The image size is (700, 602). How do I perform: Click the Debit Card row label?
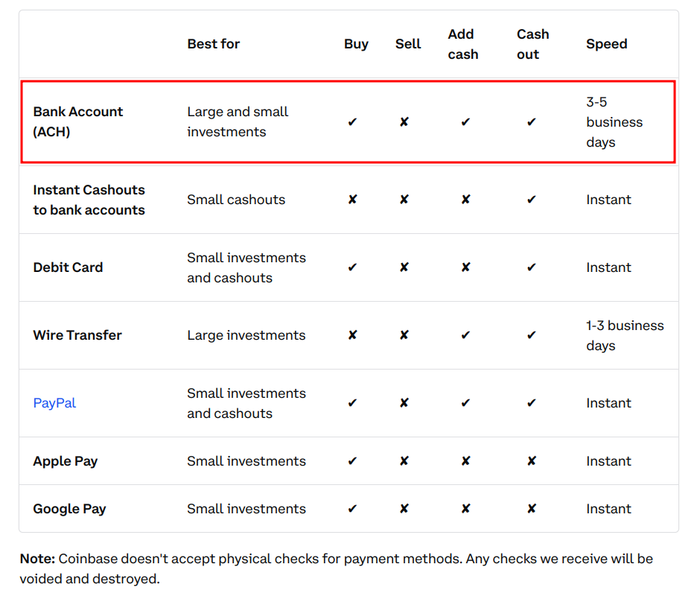(x=68, y=267)
